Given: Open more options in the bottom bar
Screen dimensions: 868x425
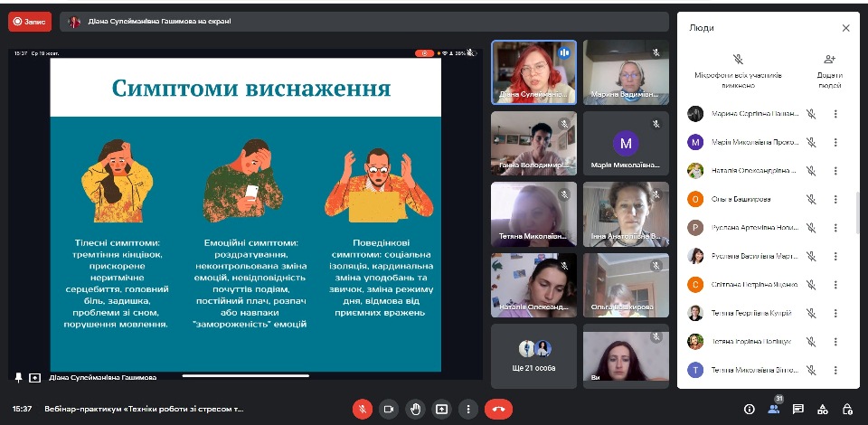Looking at the screenshot, I should 468,409.
